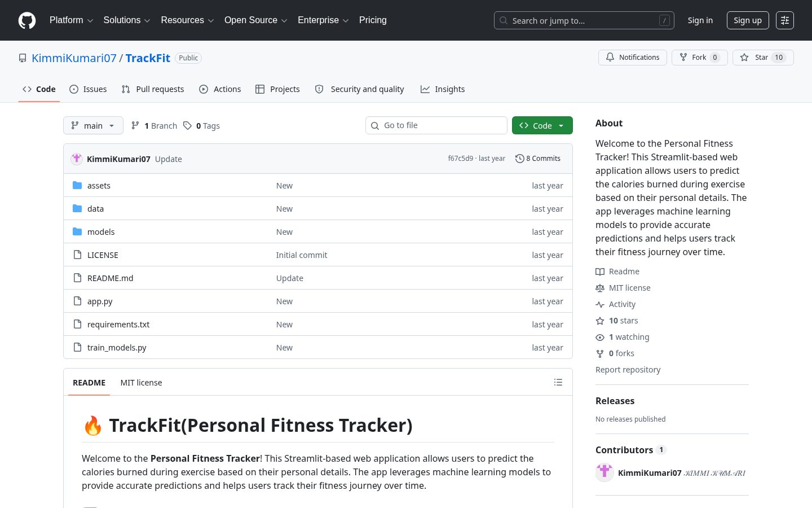Click Report repository link
The image size is (812, 508).
pyautogui.click(x=628, y=370)
